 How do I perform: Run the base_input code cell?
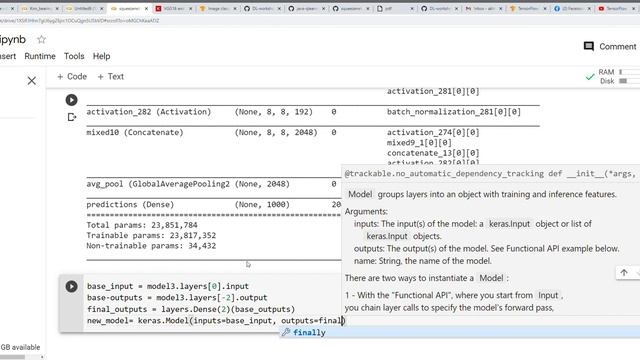pyautogui.click(x=71, y=286)
